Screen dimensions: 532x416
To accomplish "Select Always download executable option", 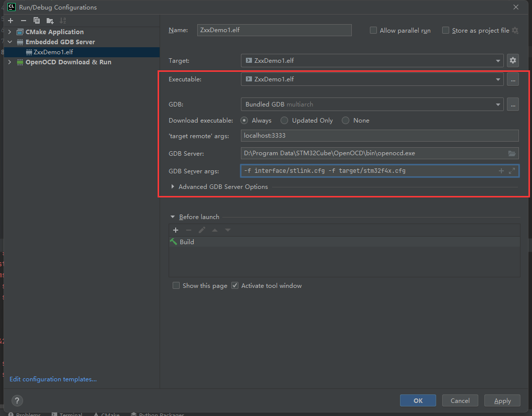I will coord(244,121).
